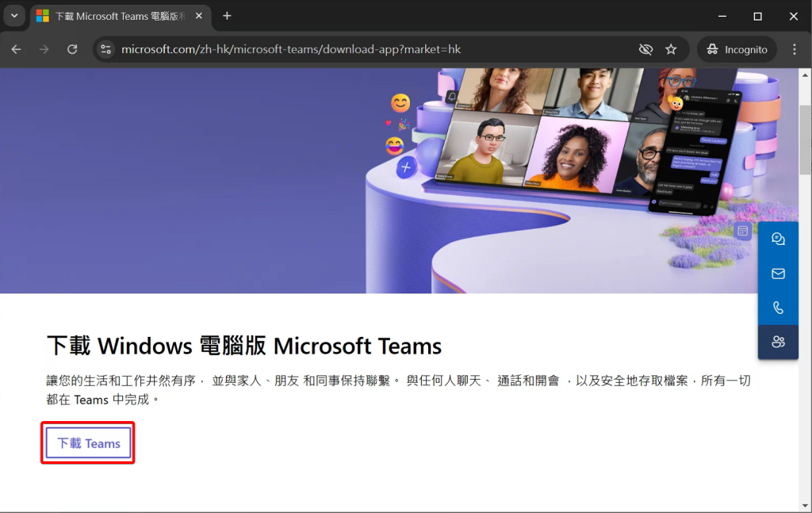The height and width of the screenshot is (513, 812).
Task: Toggle the bookmark star for this page
Action: pos(671,49)
